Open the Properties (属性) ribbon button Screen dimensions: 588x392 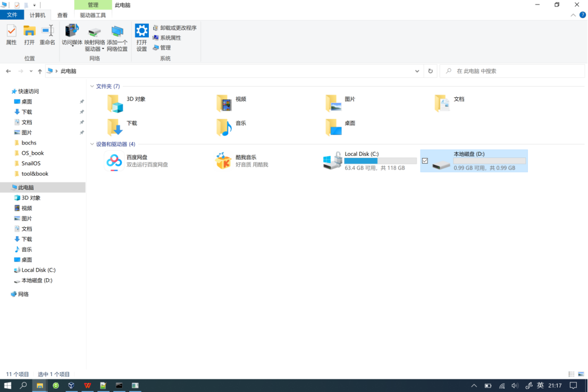click(11, 35)
